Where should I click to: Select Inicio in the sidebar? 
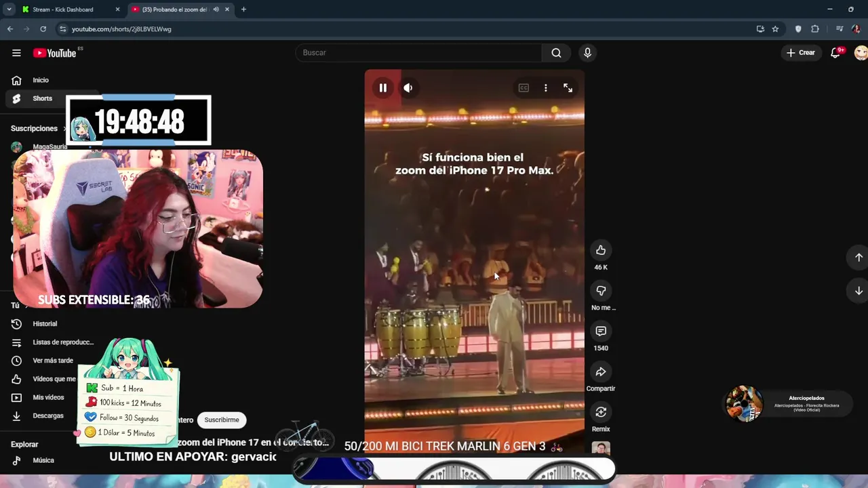[41, 80]
